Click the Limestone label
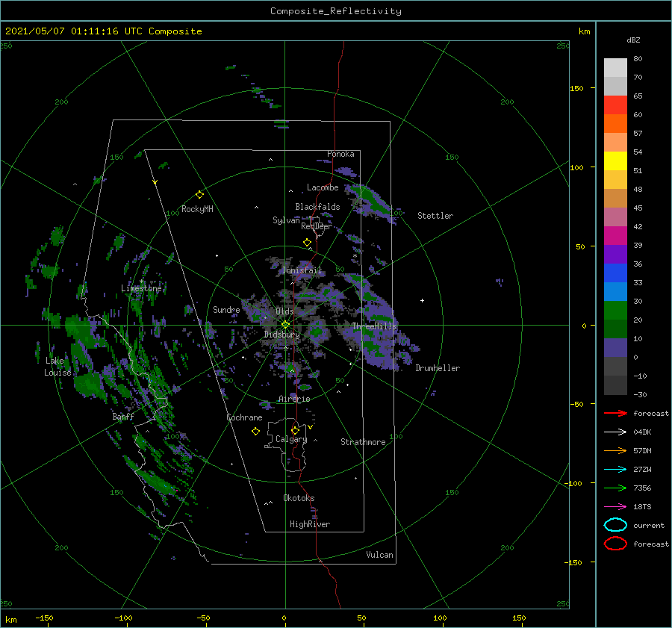The width and height of the screenshot is (672, 628). [x=141, y=288]
